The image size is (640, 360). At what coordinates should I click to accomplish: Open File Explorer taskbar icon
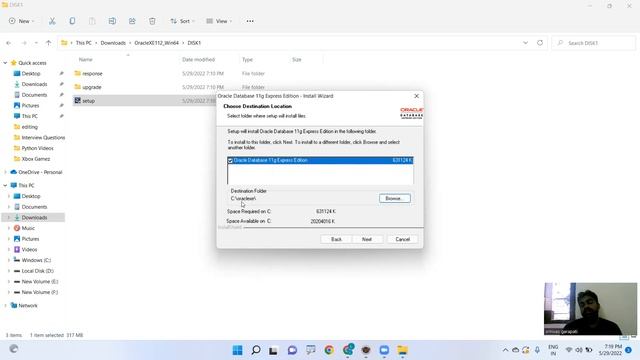pyautogui.click(x=402, y=350)
